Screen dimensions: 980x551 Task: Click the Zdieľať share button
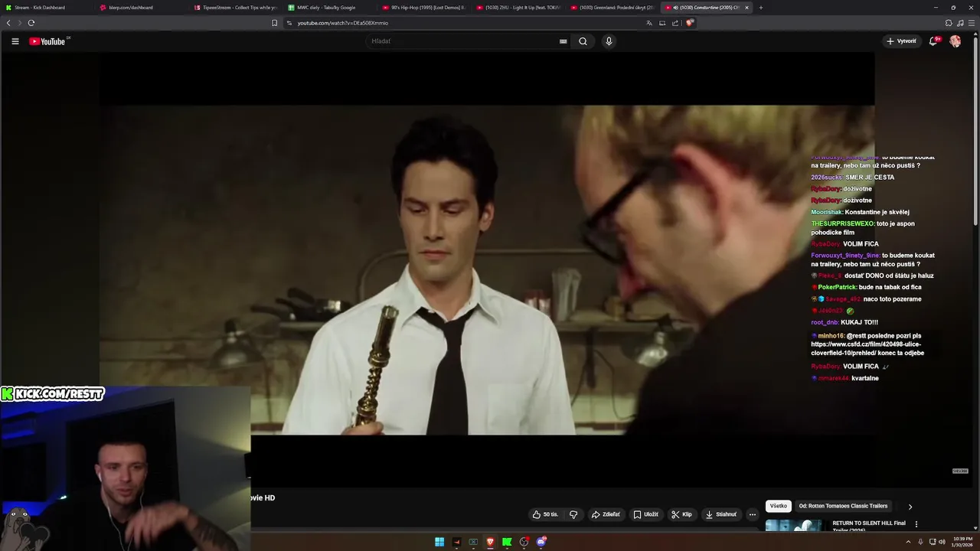(606, 514)
